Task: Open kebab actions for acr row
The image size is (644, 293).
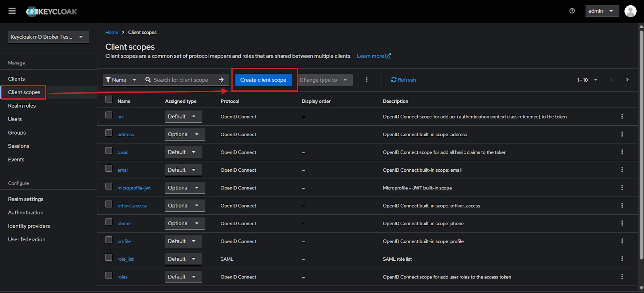Action: tap(622, 116)
